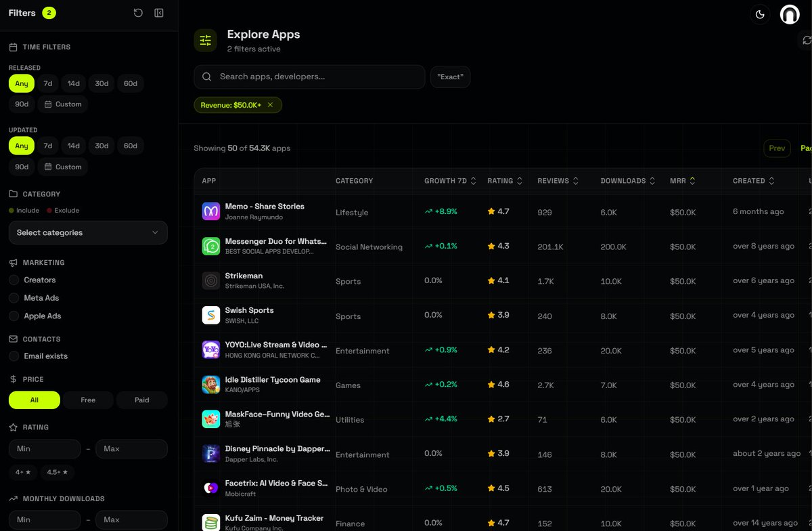This screenshot has width=812, height=531.
Task: Sort by Reviews column arrows
Action: click(x=576, y=181)
